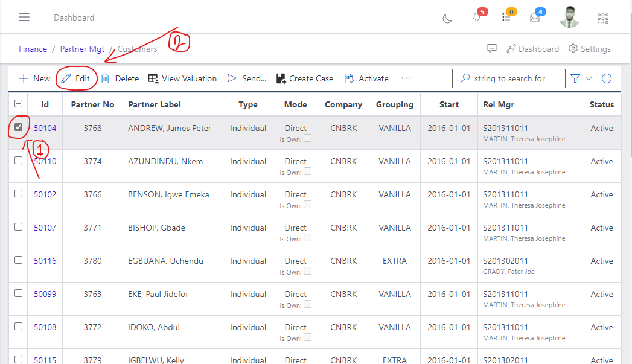Toggle the select-all checkbox in the table header
The width and height of the screenshot is (632, 364).
pyautogui.click(x=18, y=104)
